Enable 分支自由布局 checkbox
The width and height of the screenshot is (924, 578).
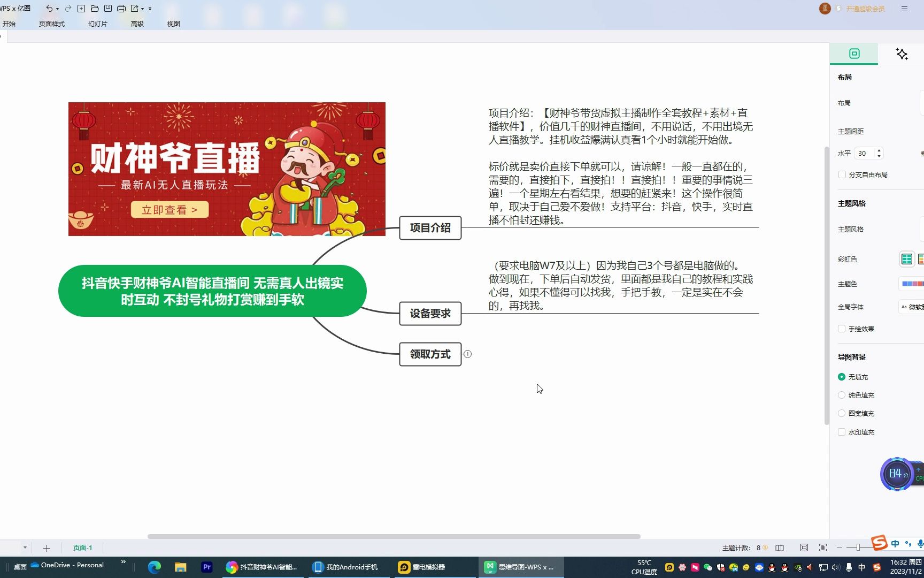click(x=841, y=174)
